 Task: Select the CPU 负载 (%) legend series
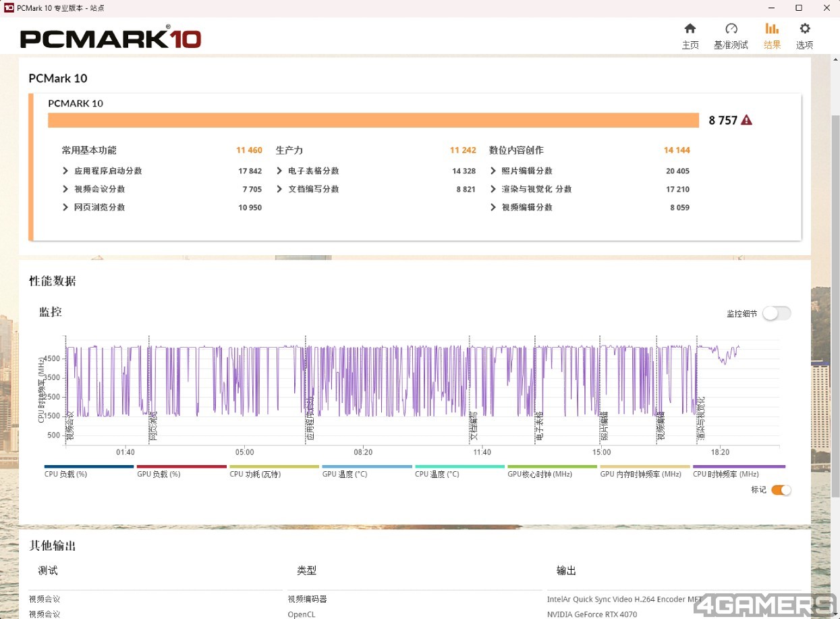pyautogui.click(x=89, y=470)
